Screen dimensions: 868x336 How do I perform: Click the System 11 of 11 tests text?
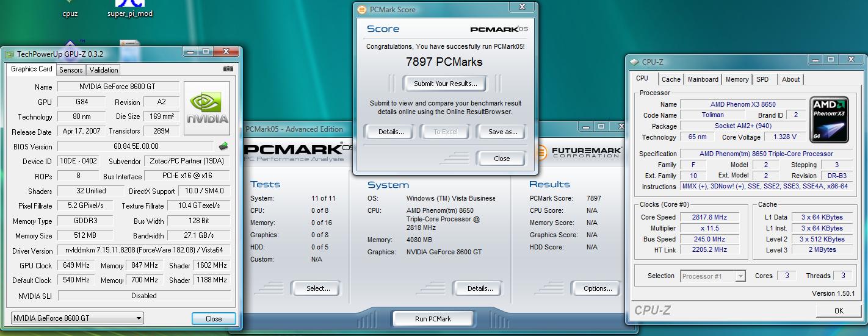tap(324, 198)
